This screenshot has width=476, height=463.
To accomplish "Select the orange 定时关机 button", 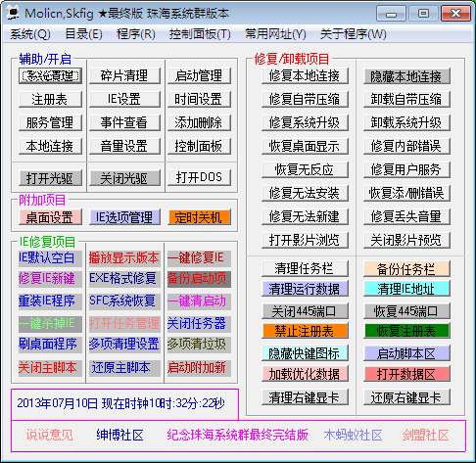I will [x=199, y=217].
